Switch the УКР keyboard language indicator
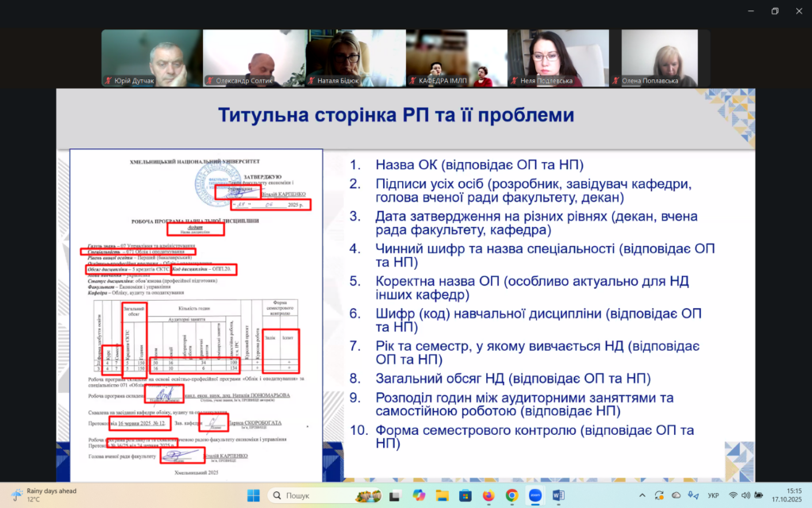 pyautogui.click(x=712, y=495)
